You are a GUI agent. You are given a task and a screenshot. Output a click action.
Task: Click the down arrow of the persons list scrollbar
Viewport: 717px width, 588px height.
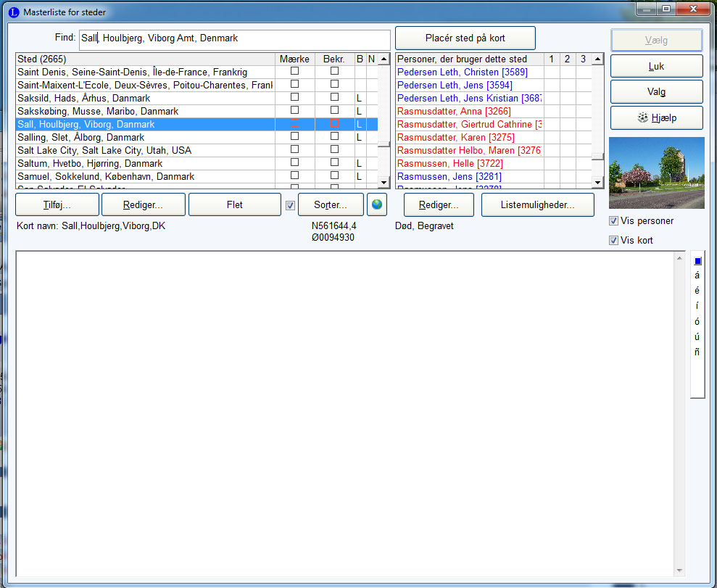597,183
